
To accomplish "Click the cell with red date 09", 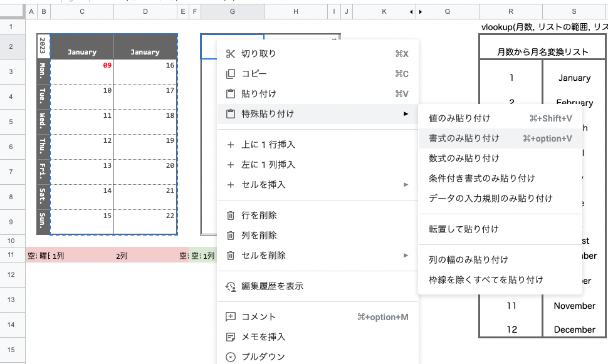I will click(82, 71).
